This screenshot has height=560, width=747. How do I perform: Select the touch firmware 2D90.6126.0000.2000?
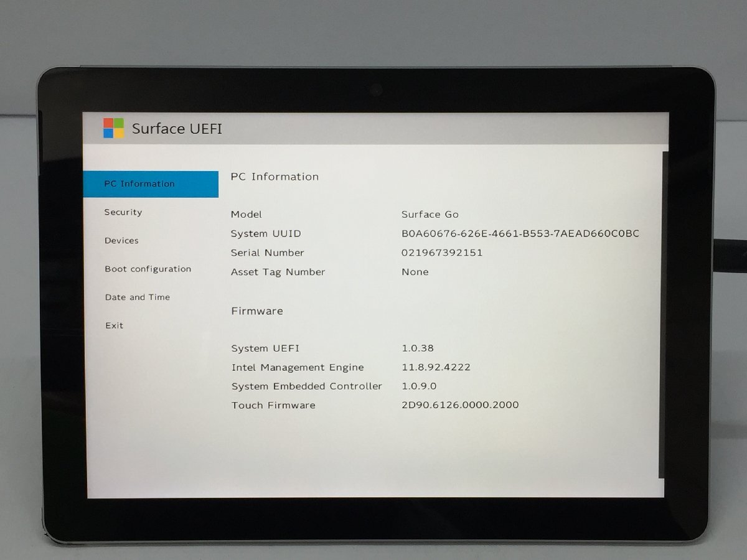[460, 405]
